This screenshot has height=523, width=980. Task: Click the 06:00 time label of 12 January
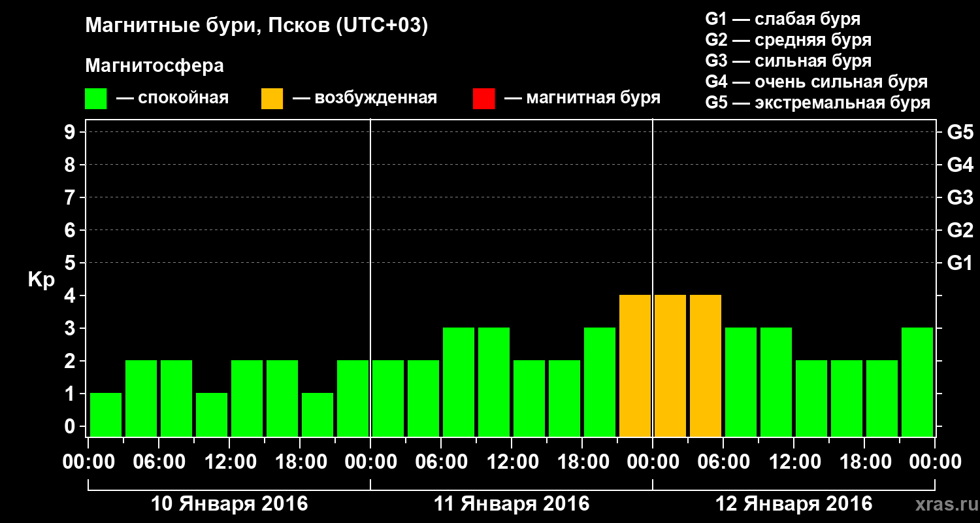[723, 462]
